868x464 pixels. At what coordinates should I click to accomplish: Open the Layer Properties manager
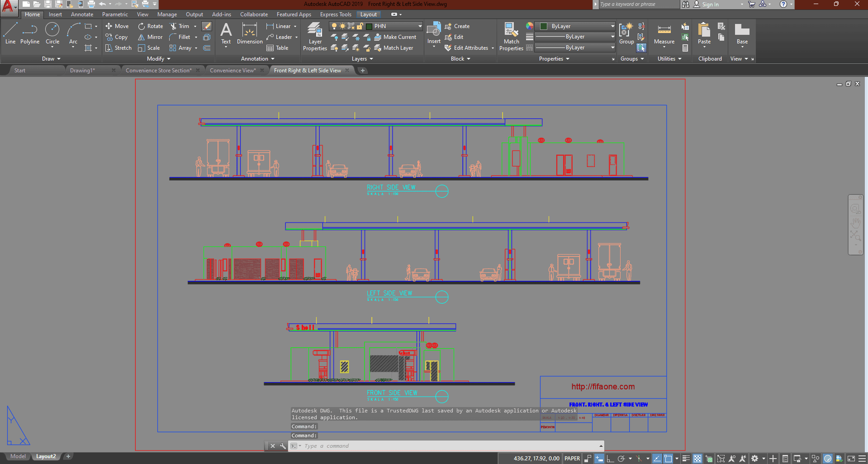pyautogui.click(x=315, y=36)
